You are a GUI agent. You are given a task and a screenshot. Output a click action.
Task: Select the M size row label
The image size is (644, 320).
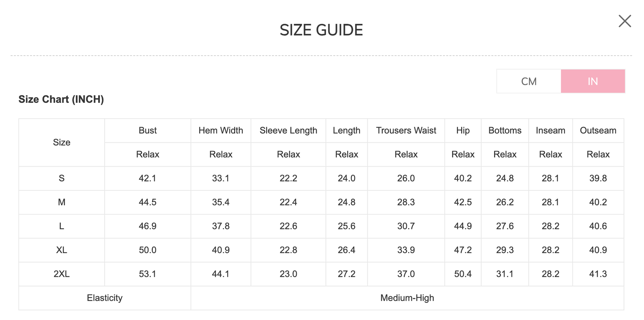62,202
